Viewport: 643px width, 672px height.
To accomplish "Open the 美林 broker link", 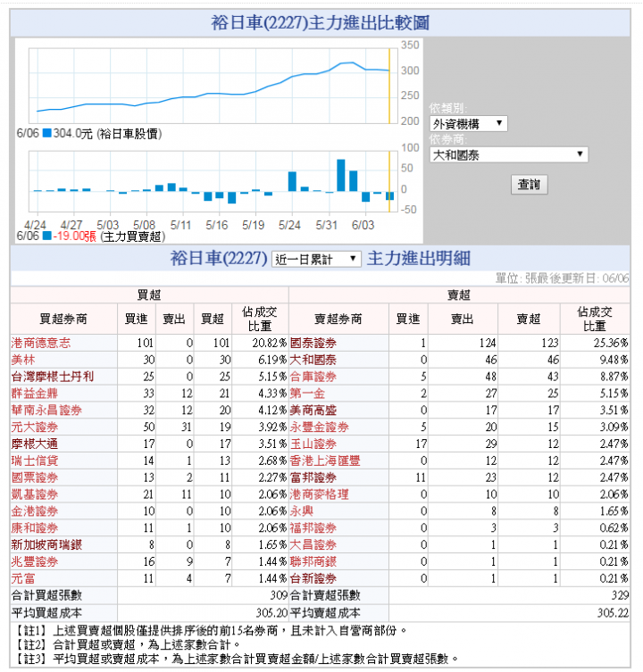I will pos(23,360).
